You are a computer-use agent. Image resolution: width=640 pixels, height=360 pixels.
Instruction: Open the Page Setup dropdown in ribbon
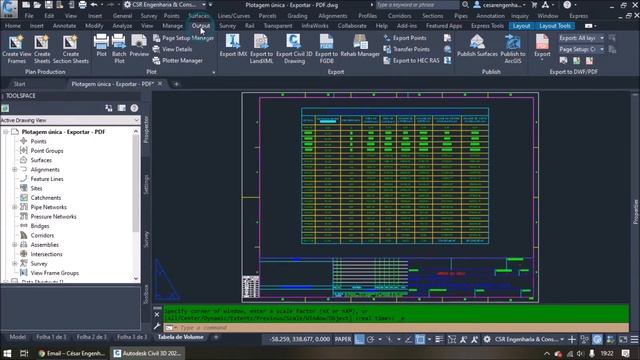click(x=581, y=49)
